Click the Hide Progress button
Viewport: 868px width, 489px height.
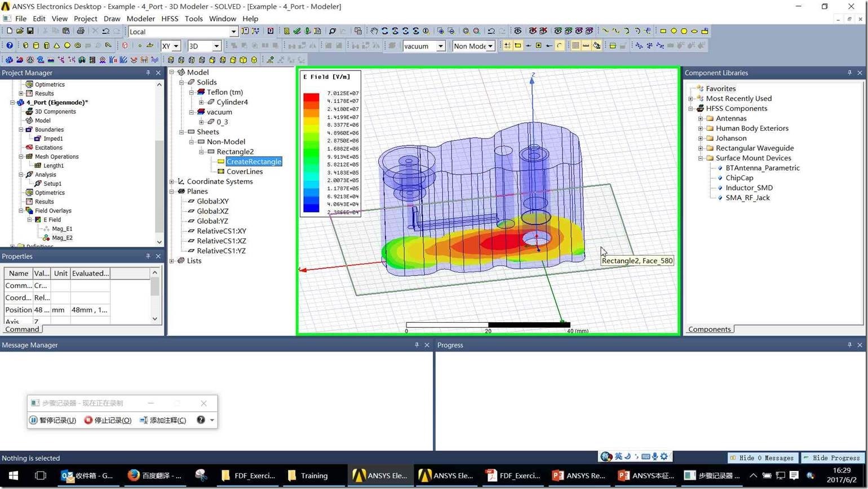pos(832,458)
